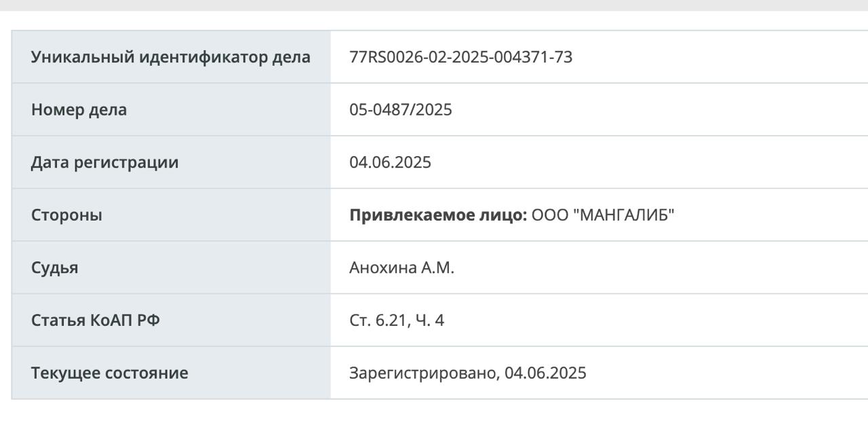Click the "Номер дела" row label

79,109
